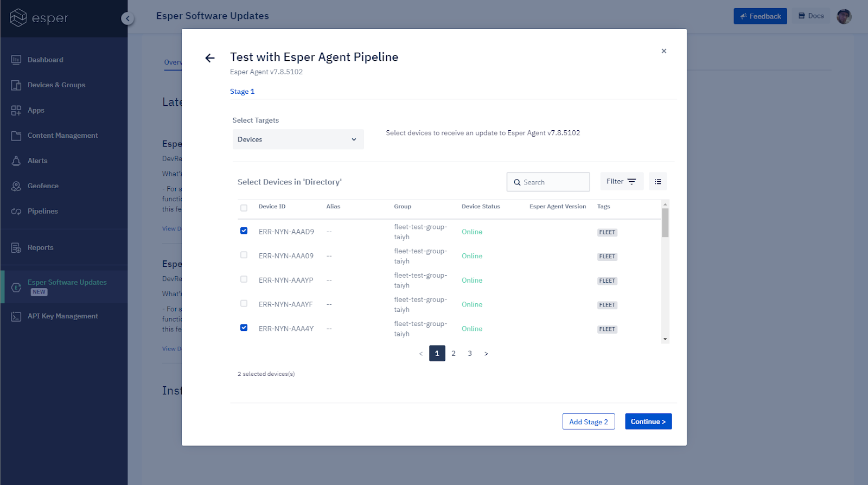Switch to the Stage 1 tab
This screenshot has width=868, height=485.
point(242,92)
